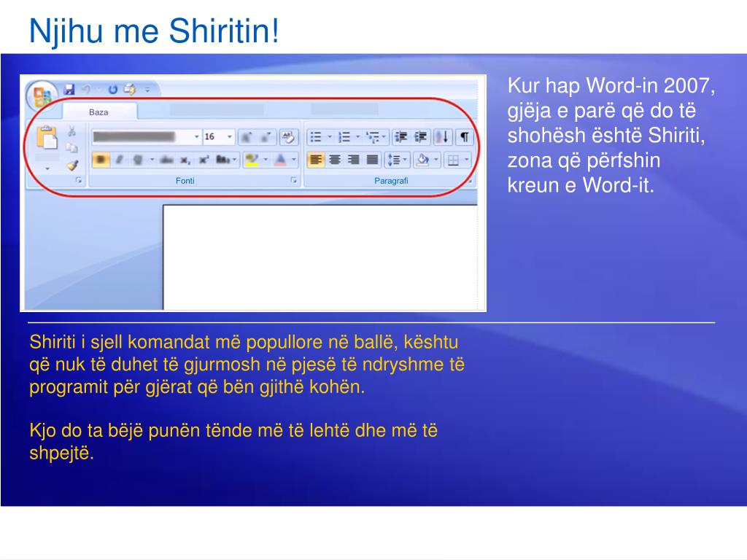
Task: Open the font size dropdown arrow
Action: coord(230,137)
